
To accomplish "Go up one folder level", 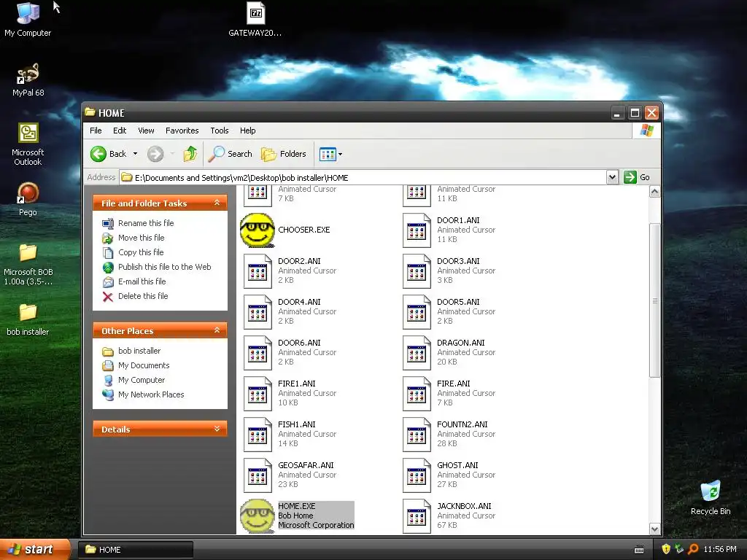I will [190, 154].
